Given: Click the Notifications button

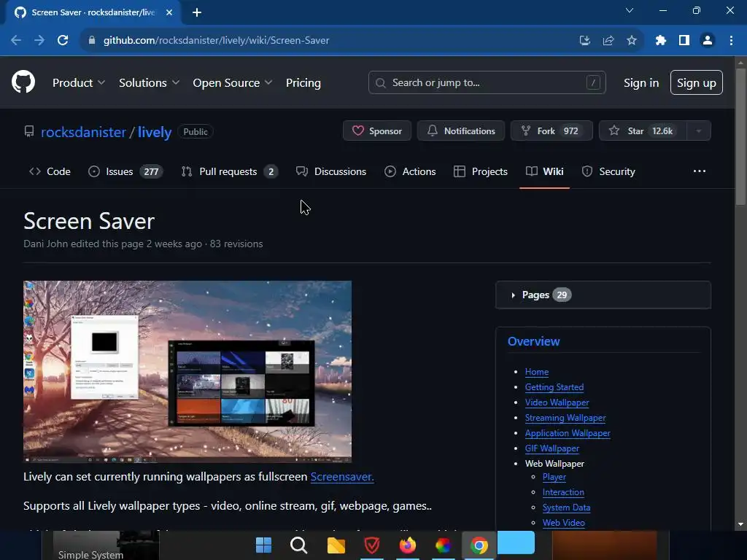Looking at the screenshot, I should click(x=461, y=131).
